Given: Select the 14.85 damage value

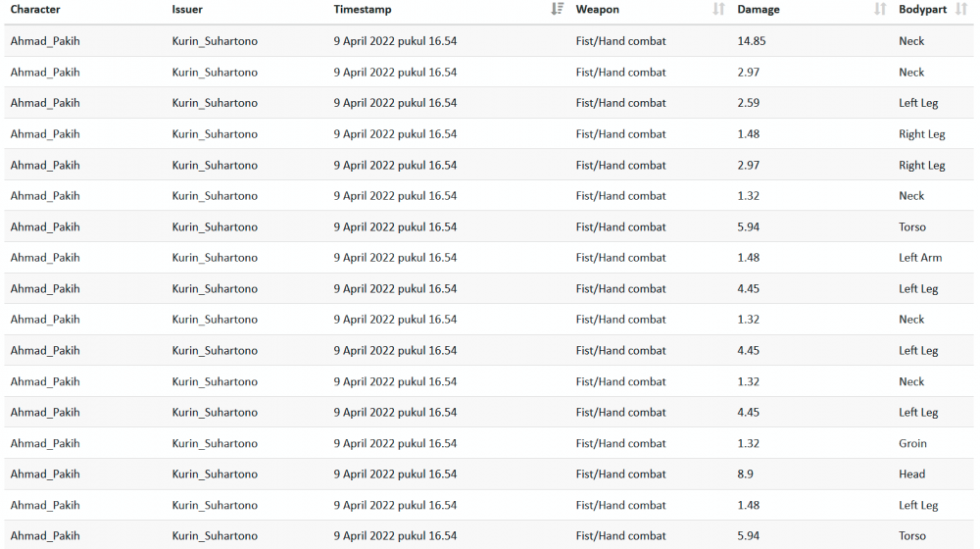Looking at the screenshot, I should coord(752,41).
